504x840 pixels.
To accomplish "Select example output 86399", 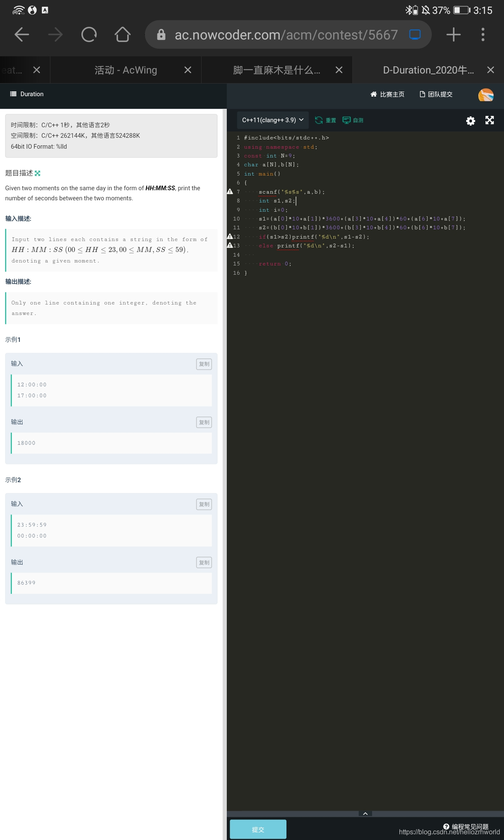I will pos(26,583).
